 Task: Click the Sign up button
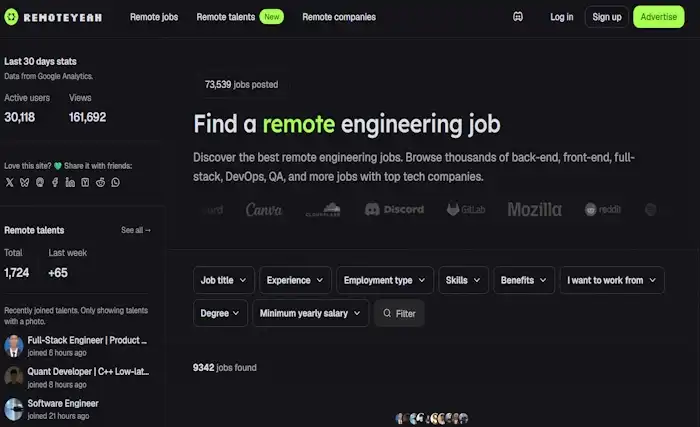click(x=607, y=17)
